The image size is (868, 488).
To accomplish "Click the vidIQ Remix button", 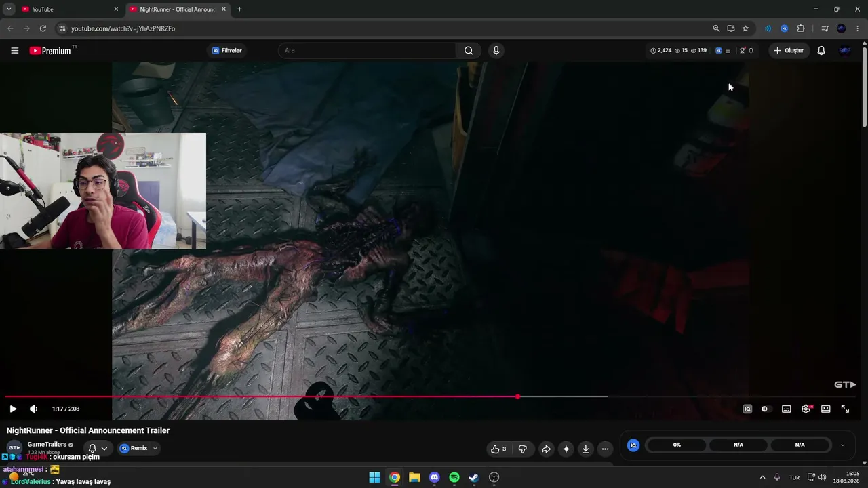I will point(134,448).
